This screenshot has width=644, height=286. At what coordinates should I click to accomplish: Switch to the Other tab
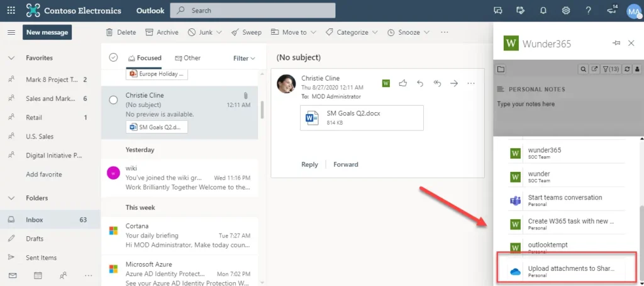[x=187, y=58]
